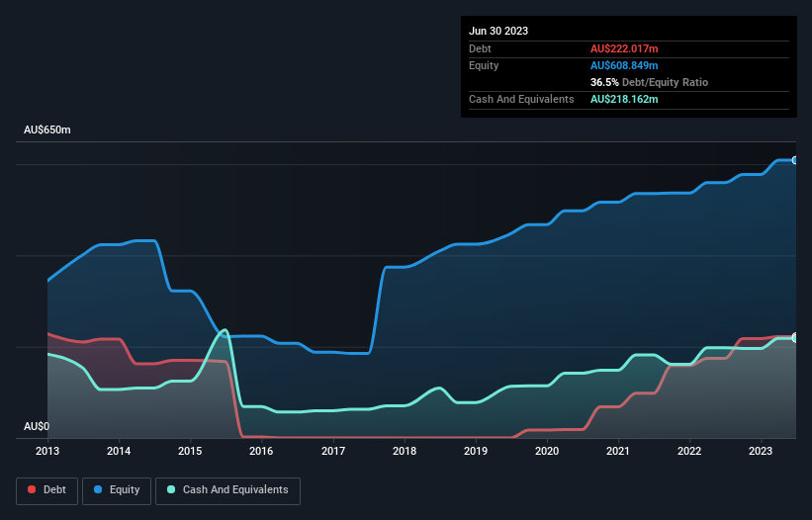Click the 36.5% Debt/Equity Ratio text

coord(649,82)
